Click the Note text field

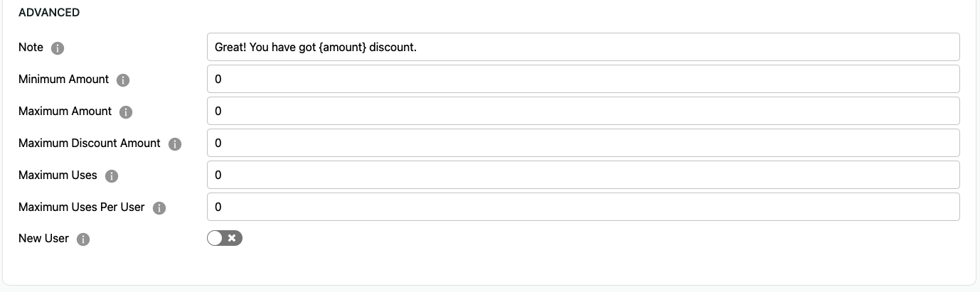(x=583, y=47)
